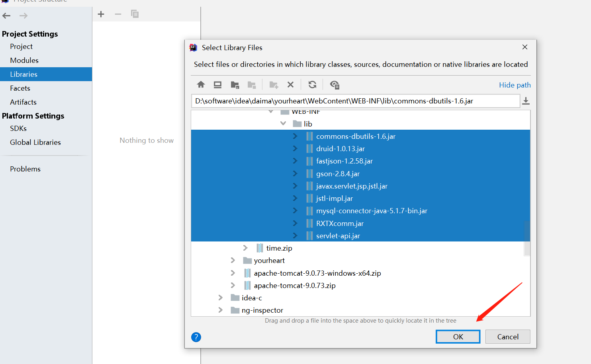Expand mysql-connector-java-5.1.7-bin.jar node
Viewport: 591px width, 364px height.
coord(295,211)
